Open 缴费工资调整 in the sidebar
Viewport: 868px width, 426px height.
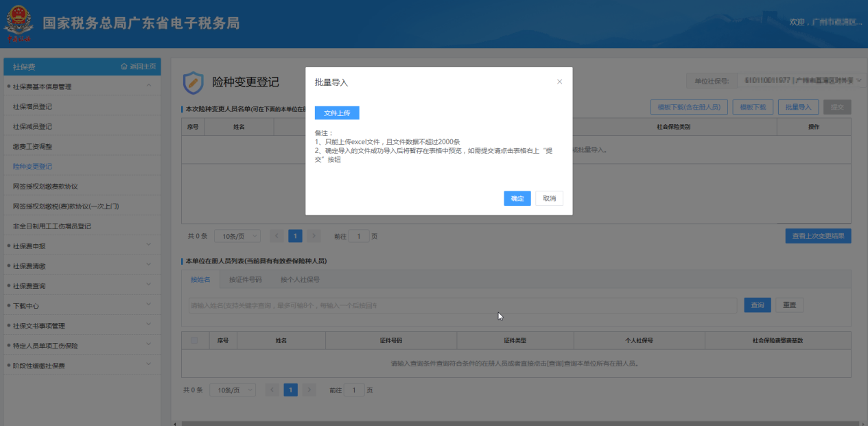32,146
